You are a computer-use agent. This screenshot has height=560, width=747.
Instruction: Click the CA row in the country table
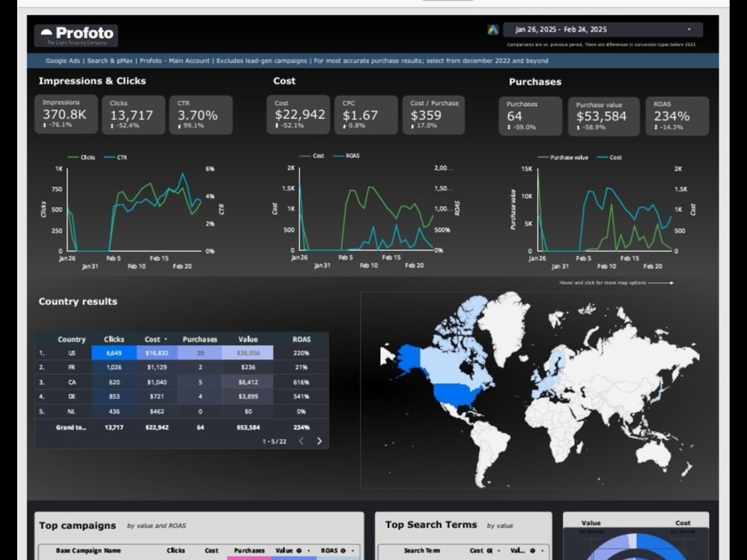[x=182, y=382]
